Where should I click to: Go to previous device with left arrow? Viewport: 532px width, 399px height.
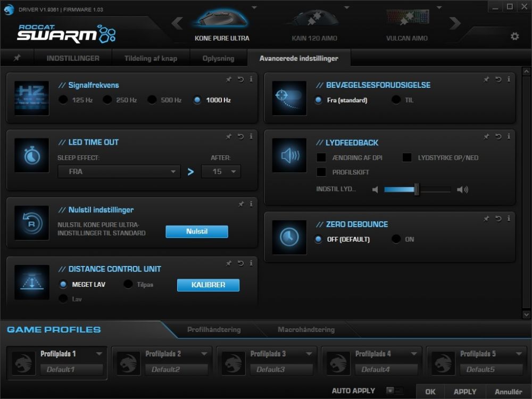click(177, 23)
